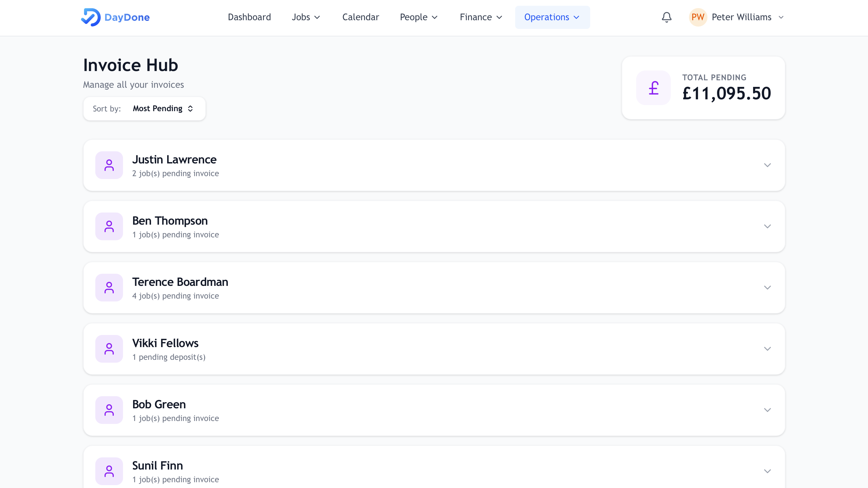Click the 'Sort by:' label
The width and height of the screenshot is (868, 488).
click(x=107, y=109)
